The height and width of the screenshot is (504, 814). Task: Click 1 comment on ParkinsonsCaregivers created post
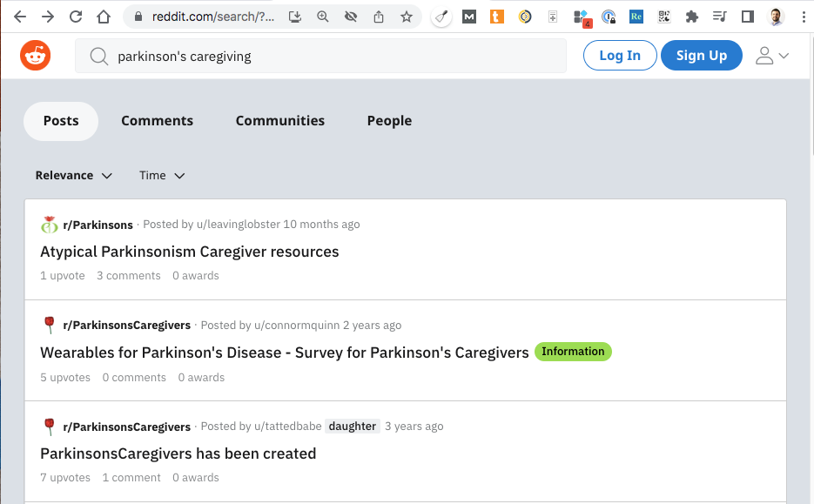(x=131, y=478)
